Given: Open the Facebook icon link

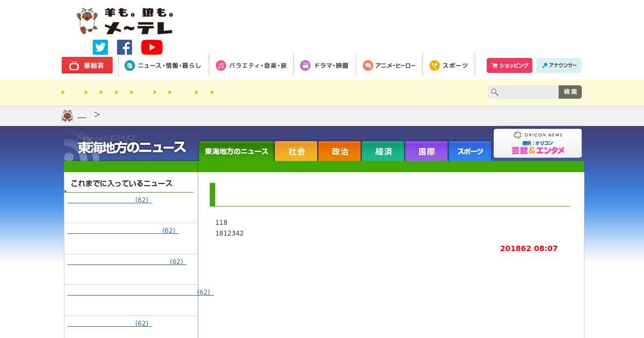Looking at the screenshot, I should pos(125,47).
